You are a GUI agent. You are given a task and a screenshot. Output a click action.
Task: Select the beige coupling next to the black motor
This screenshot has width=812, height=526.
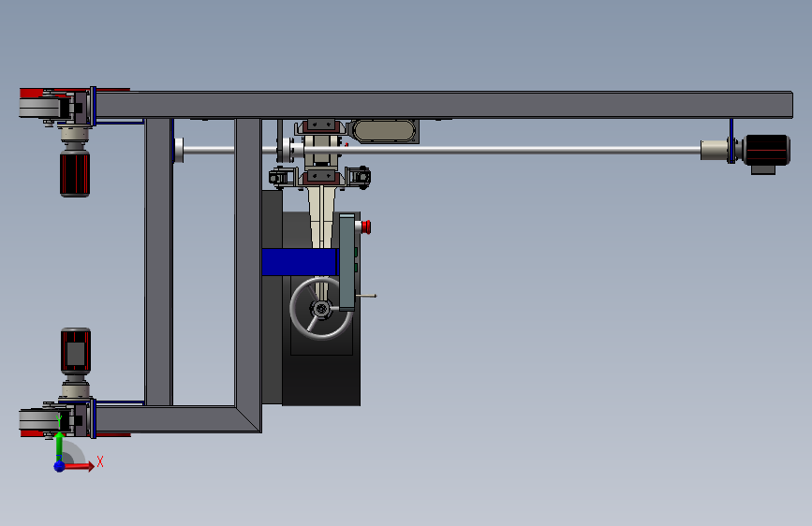(x=715, y=150)
